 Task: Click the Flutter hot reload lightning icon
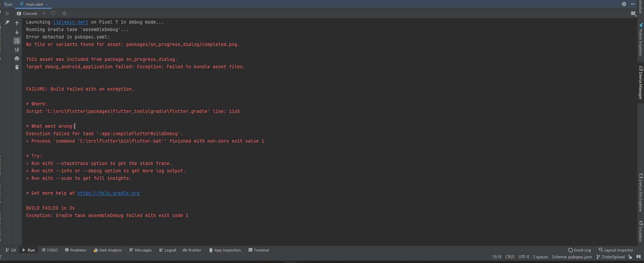click(44, 14)
